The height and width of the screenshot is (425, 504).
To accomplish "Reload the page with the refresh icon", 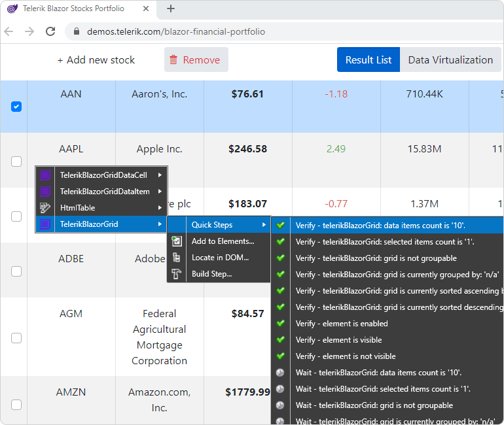I will [x=50, y=31].
